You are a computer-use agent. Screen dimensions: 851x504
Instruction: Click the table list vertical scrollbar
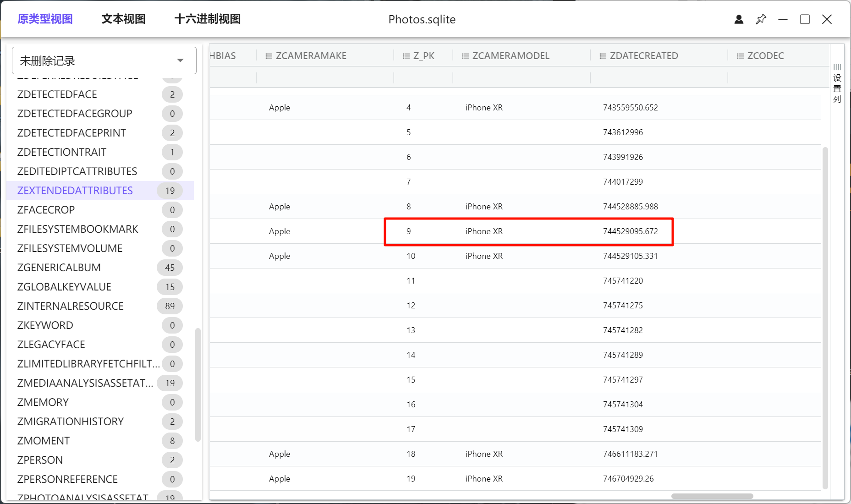(x=198, y=384)
